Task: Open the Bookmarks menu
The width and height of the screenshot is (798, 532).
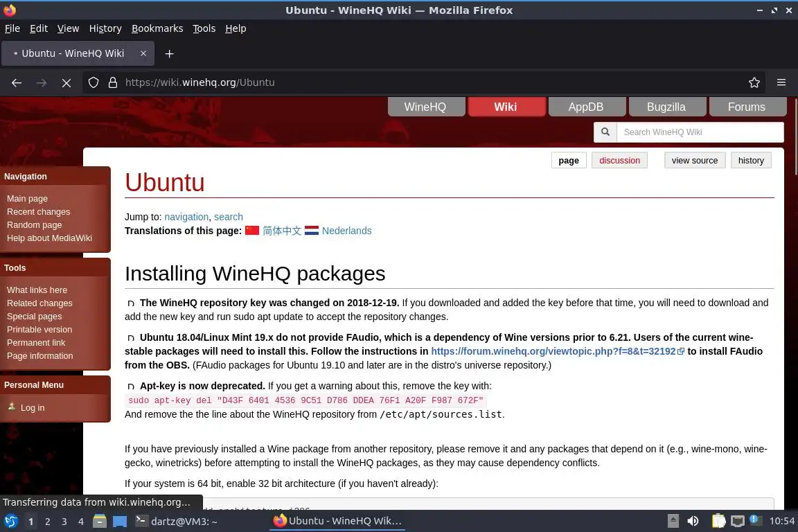Action: [157, 28]
